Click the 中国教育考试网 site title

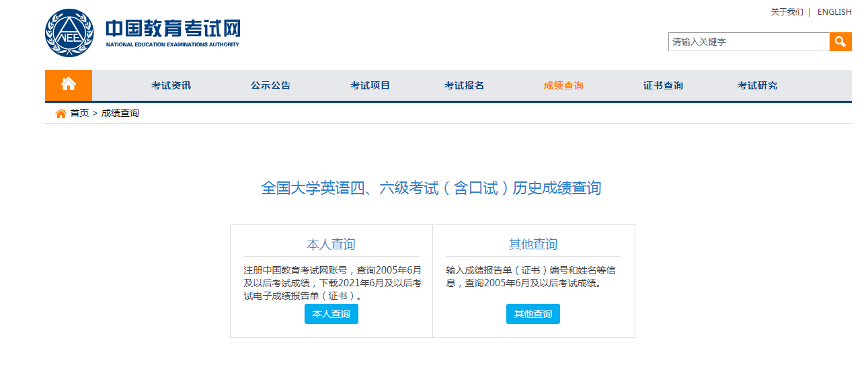173,29
